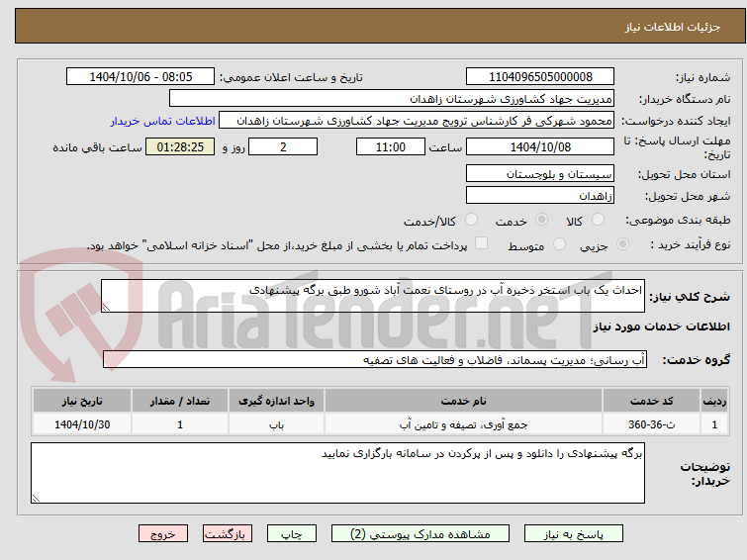Click the شماره نیاز number field

540,77
